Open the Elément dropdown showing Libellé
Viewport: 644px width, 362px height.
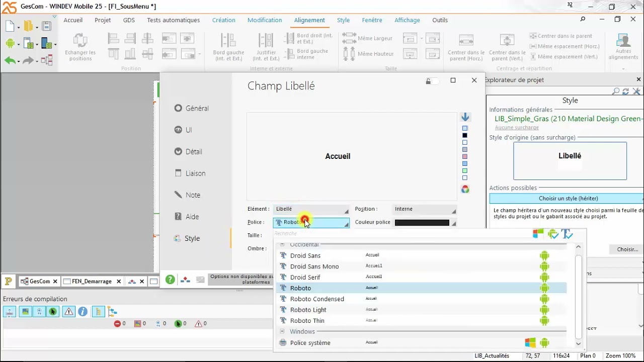311,209
